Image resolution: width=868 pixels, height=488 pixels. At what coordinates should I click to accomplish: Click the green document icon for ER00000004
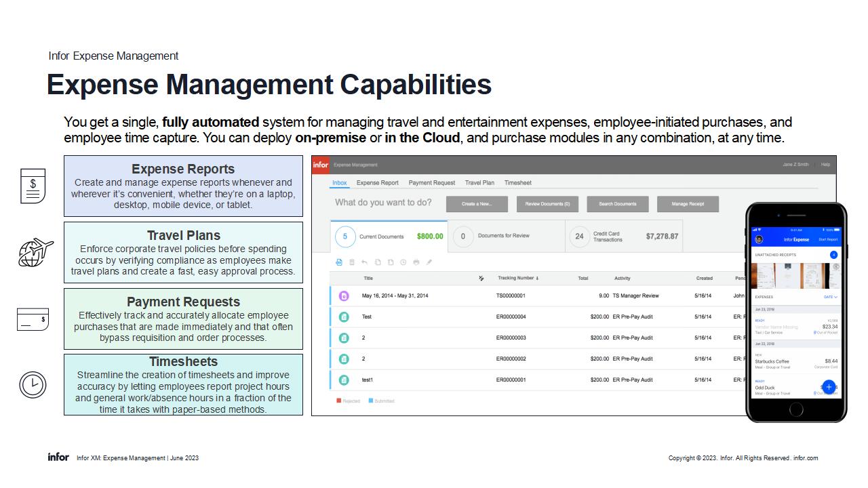tap(344, 317)
